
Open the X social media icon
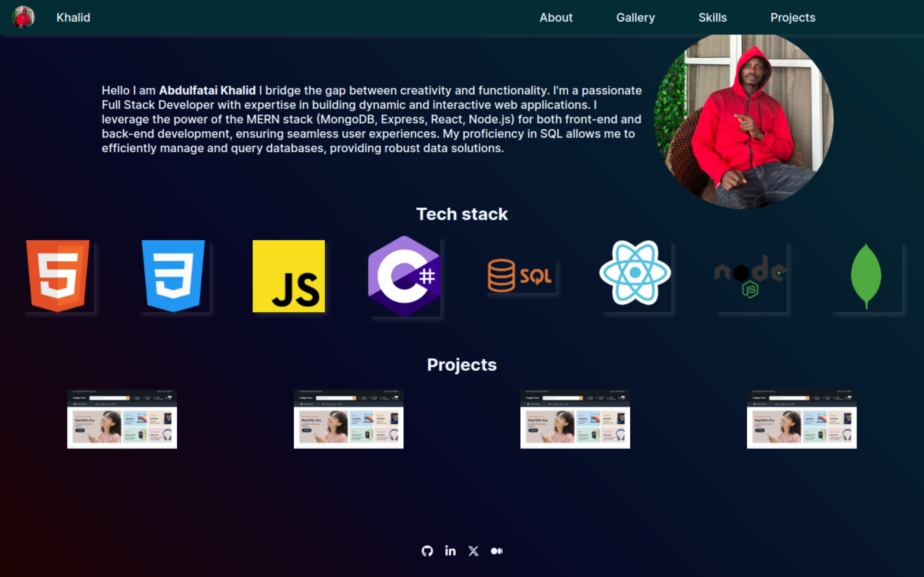tap(473, 550)
